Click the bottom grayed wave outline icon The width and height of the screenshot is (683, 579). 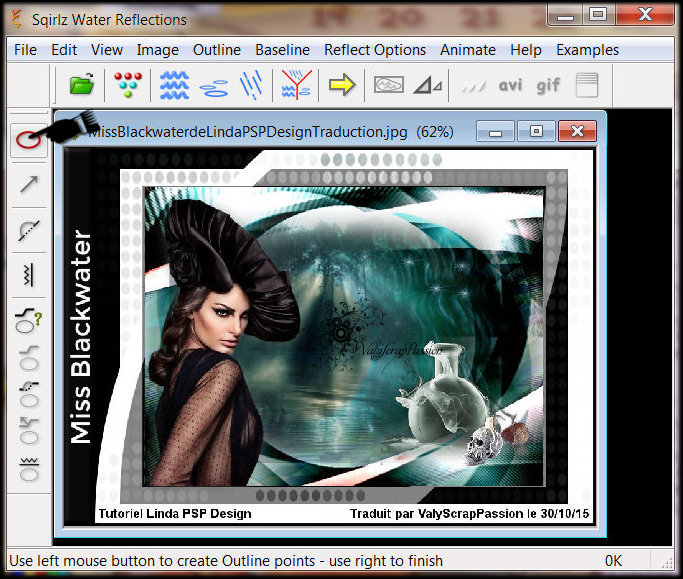[29, 469]
